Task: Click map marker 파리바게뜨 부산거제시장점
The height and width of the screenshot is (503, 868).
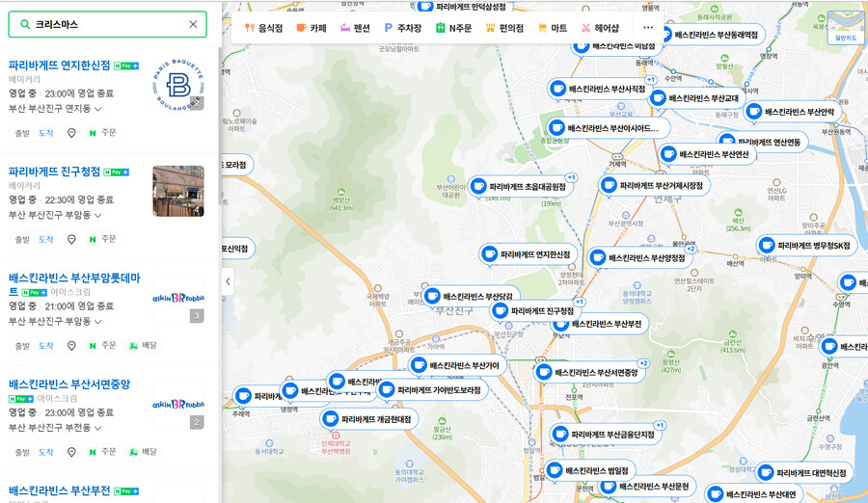Action: (654, 185)
